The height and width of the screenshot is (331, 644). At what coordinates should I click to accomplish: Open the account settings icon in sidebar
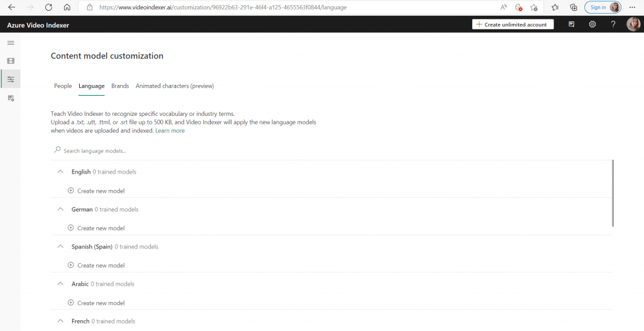click(11, 98)
